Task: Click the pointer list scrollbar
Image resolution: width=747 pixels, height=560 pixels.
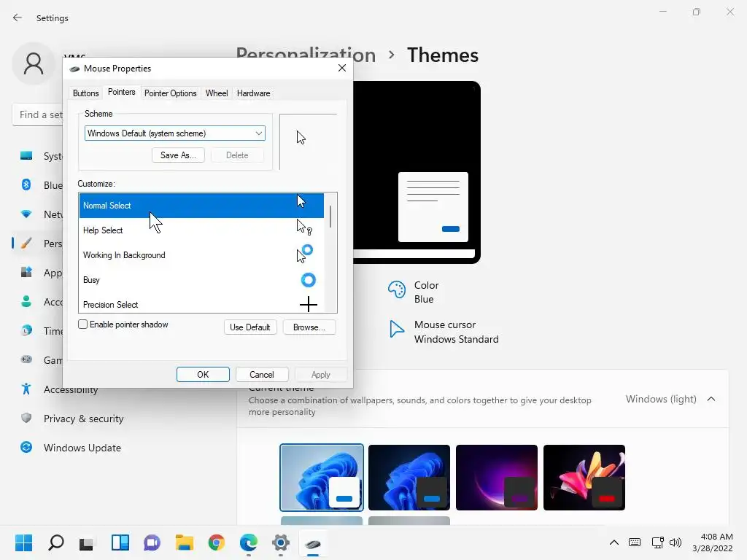Action: [330, 216]
